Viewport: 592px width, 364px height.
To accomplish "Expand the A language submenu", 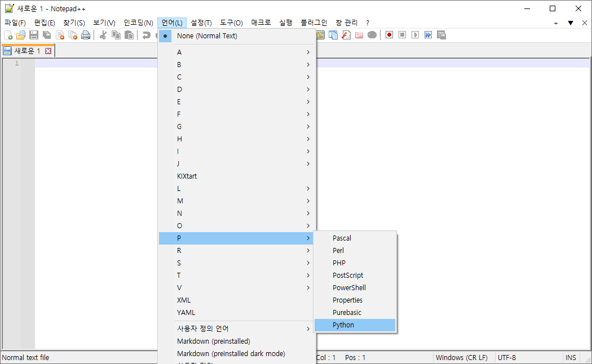I will tap(237, 52).
